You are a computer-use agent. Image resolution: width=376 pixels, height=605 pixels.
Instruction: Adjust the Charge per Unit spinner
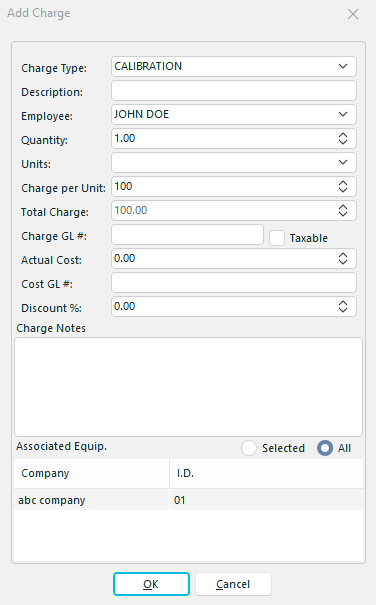click(343, 187)
